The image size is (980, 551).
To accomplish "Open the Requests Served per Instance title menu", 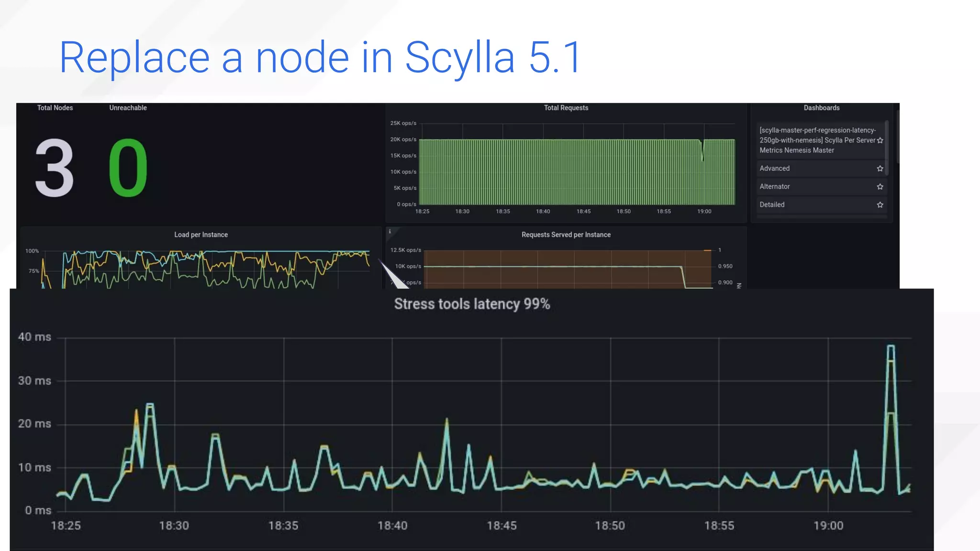I will click(566, 235).
